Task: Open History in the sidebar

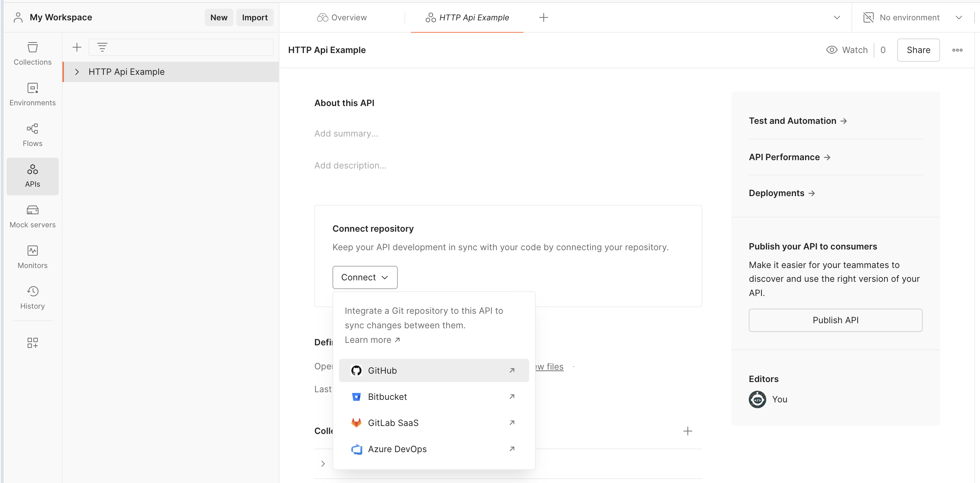Action: 32,298
